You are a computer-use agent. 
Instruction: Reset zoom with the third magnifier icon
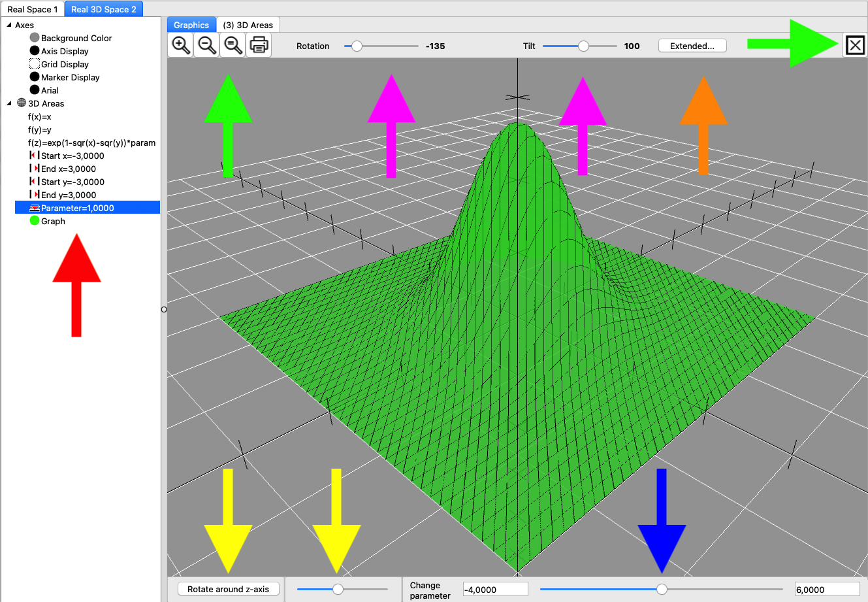click(233, 45)
